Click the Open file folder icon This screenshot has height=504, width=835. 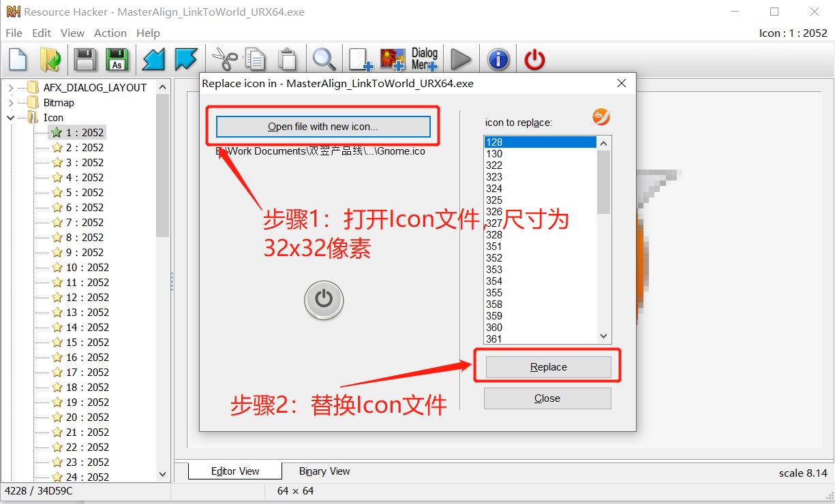pos(50,59)
